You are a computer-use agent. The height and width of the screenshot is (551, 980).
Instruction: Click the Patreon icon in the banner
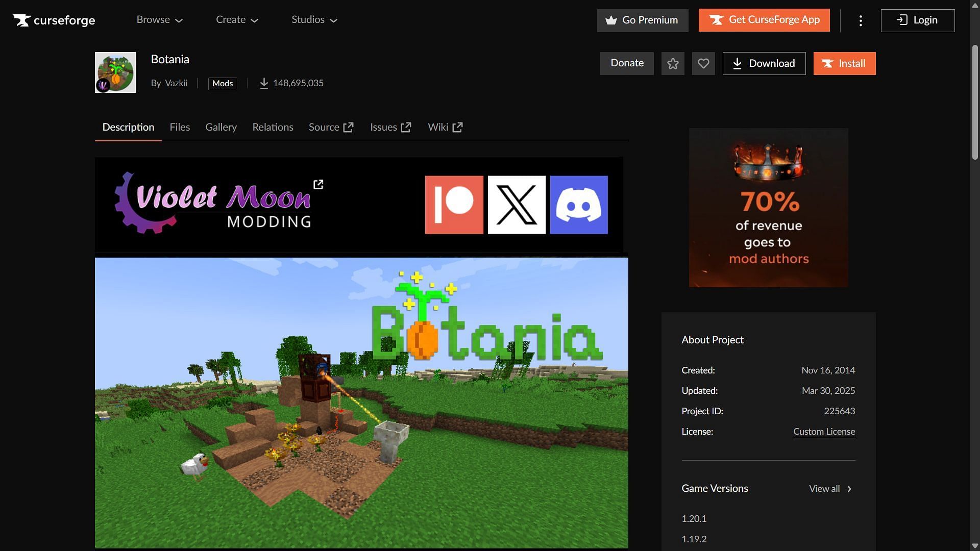(454, 205)
